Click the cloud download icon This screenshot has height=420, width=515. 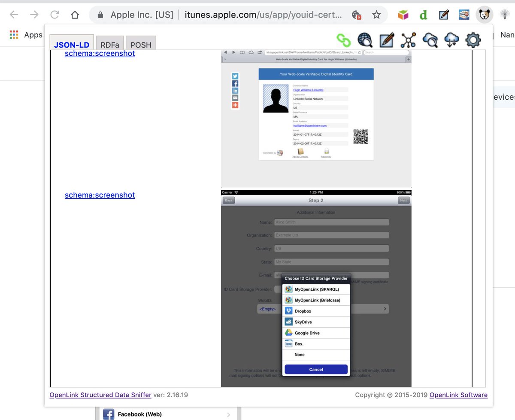point(451,40)
